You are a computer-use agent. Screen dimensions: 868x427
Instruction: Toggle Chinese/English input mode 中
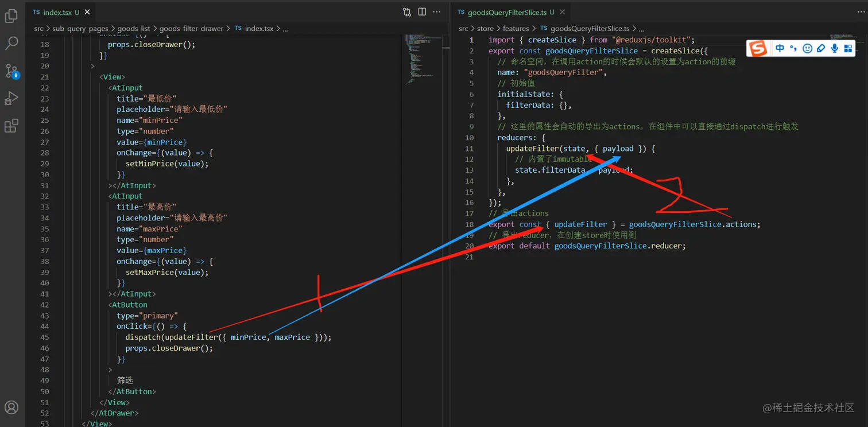780,49
